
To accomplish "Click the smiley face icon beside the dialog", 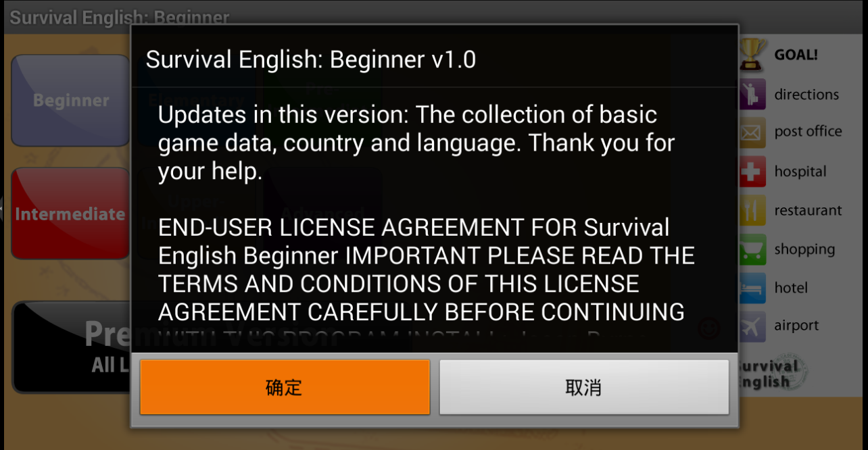I will [x=708, y=328].
